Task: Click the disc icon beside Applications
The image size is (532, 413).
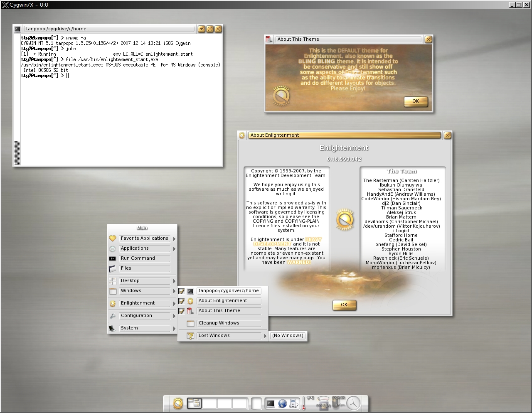Action: pos(113,249)
